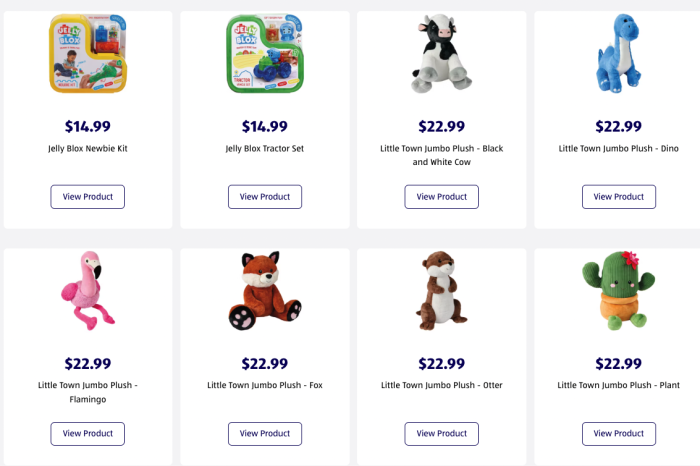The height and width of the screenshot is (466, 700).
Task: Click the Jelly Blox Tractor Set image
Action: coord(265,55)
